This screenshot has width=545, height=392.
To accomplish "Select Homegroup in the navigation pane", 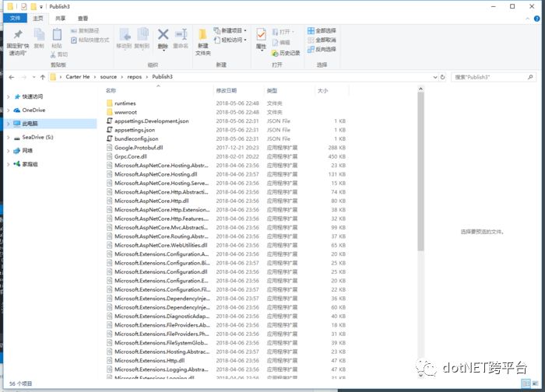I will (30, 165).
